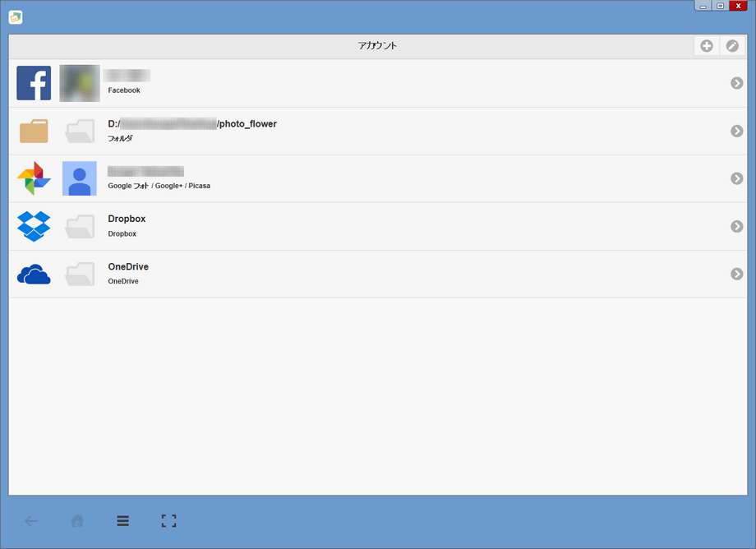Expand the Dropbox row chevron
This screenshot has width=756, height=549.
[736, 226]
